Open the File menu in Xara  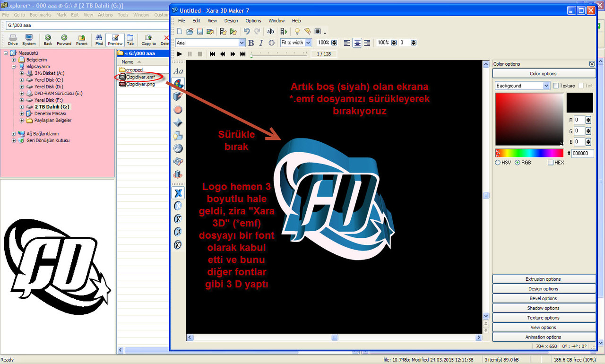[181, 21]
